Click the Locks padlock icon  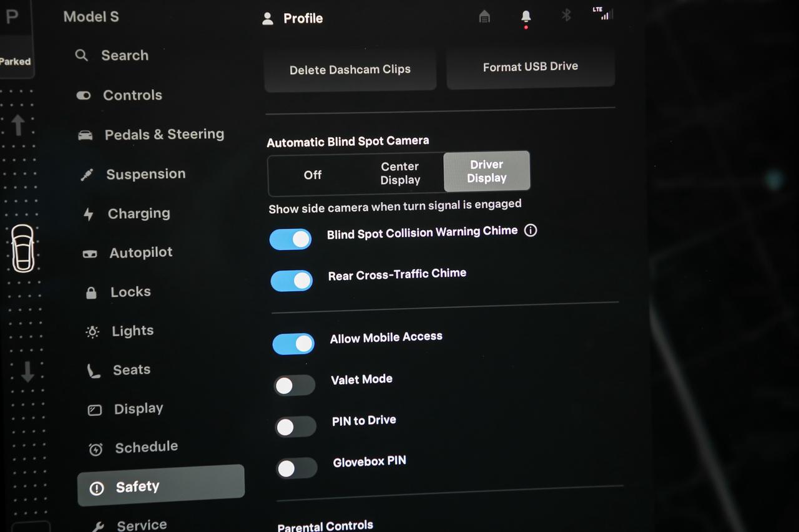click(x=91, y=292)
